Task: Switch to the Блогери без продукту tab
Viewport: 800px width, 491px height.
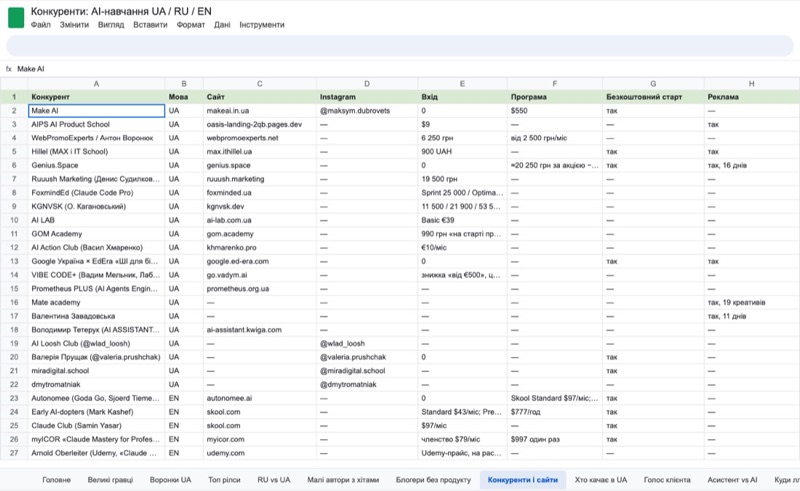Action: (433, 480)
